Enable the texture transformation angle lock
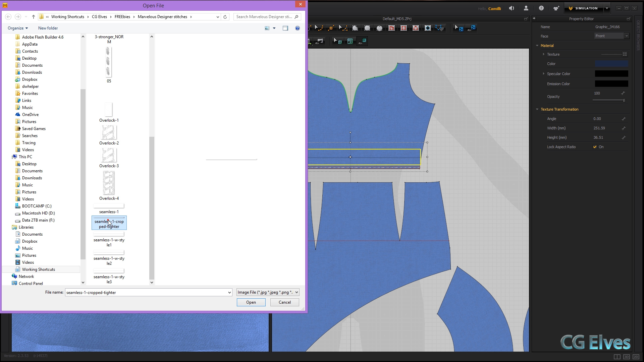Image resolution: width=644 pixels, height=362 pixels. (624, 118)
